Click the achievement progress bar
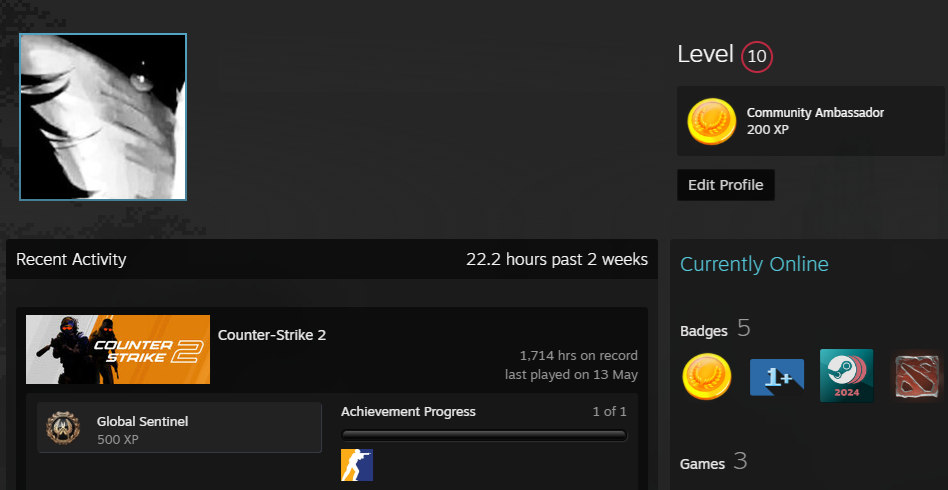Image resolution: width=948 pixels, height=490 pixels. click(x=484, y=436)
